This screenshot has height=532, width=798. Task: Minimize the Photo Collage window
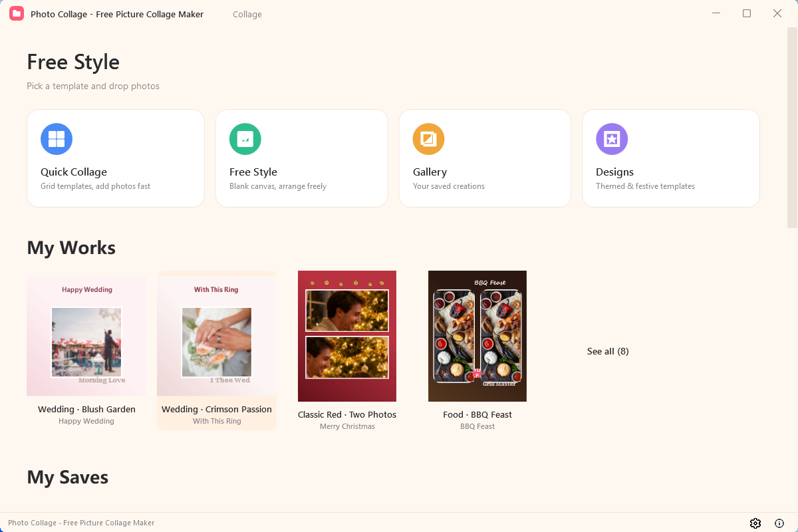(716, 13)
